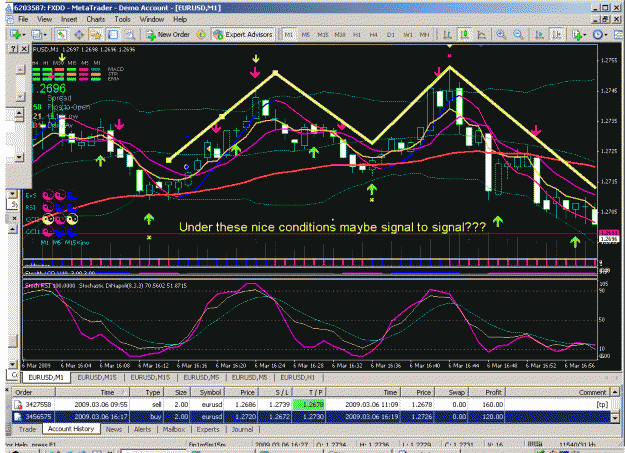Sort by the Swap column header
Image resolution: width=625 pixels, height=453 pixels.
point(451,392)
